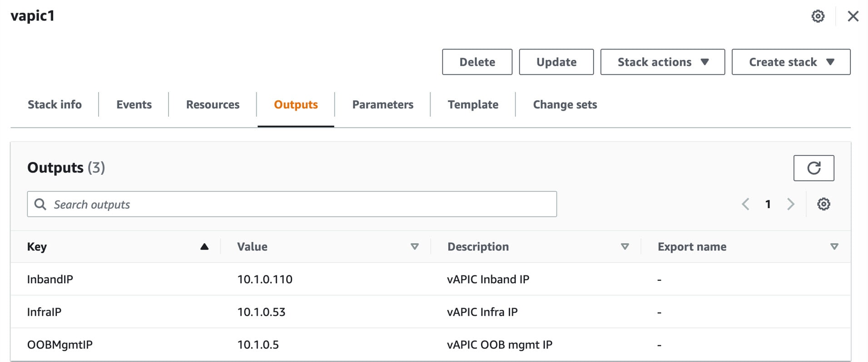Open the Create stack dropdown

(791, 62)
